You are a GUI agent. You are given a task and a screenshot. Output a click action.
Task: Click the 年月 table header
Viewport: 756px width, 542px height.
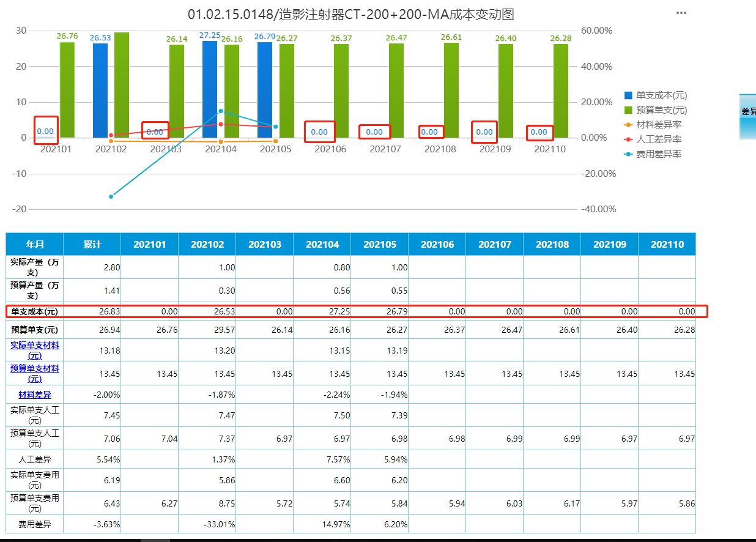[35, 244]
